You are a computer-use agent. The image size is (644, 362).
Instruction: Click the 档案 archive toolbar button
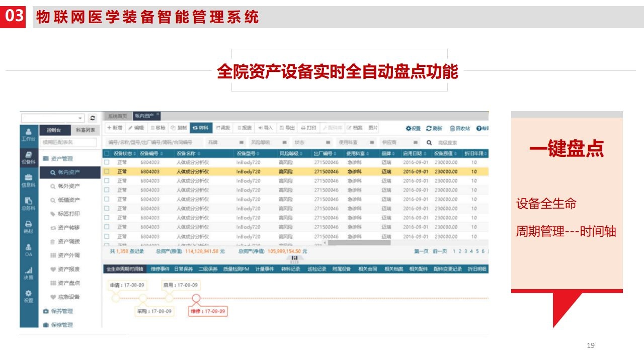355,128
